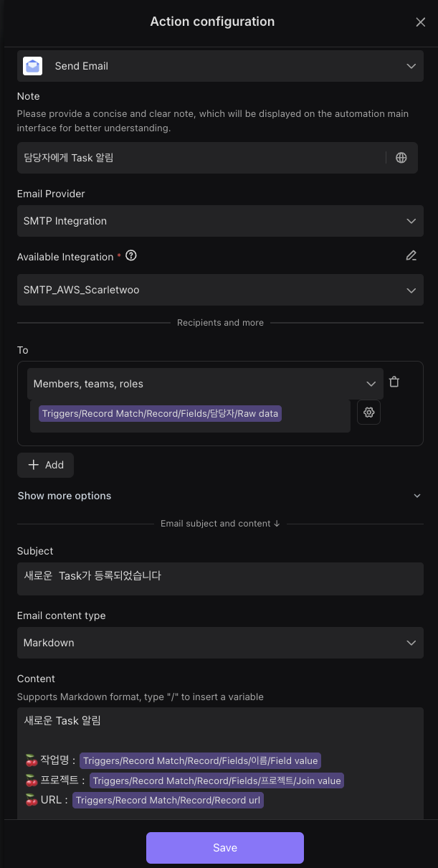
Task: Click the Add recipient button
Action: coord(46,465)
